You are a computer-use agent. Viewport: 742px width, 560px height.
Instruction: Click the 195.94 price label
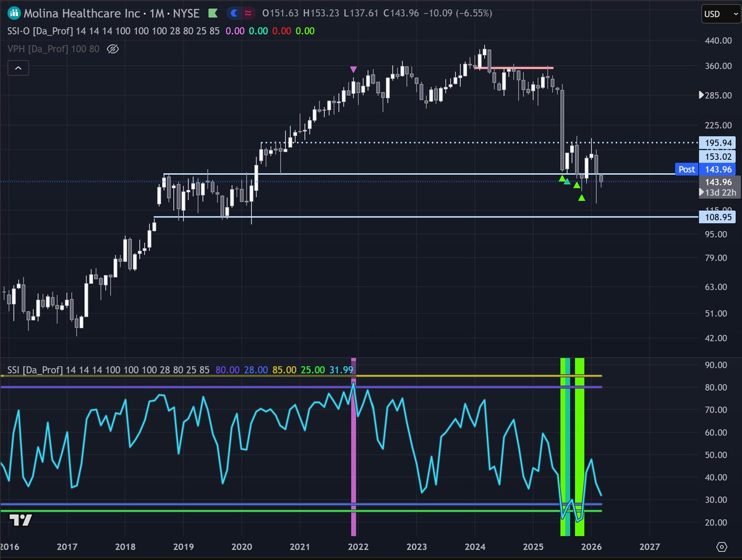(718, 143)
